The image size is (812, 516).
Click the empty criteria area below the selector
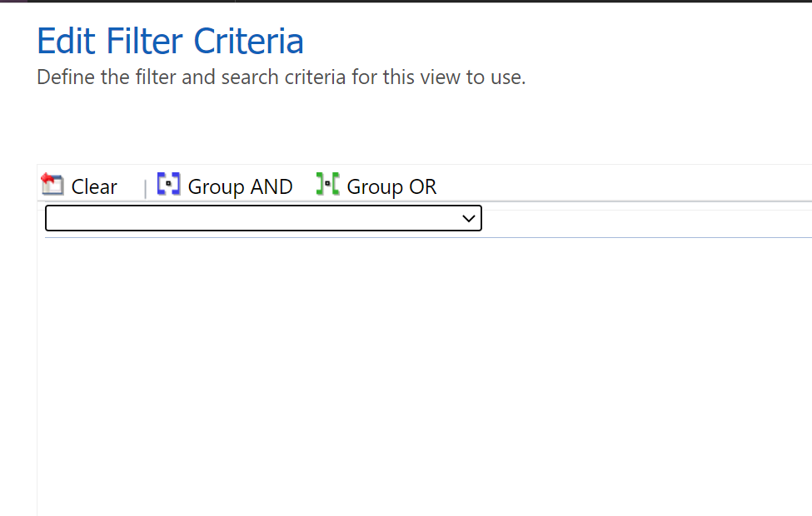tap(425, 373)
